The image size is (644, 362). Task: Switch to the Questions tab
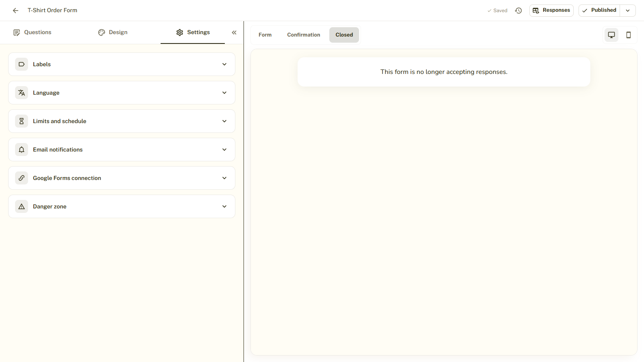(x=32, y=33)
